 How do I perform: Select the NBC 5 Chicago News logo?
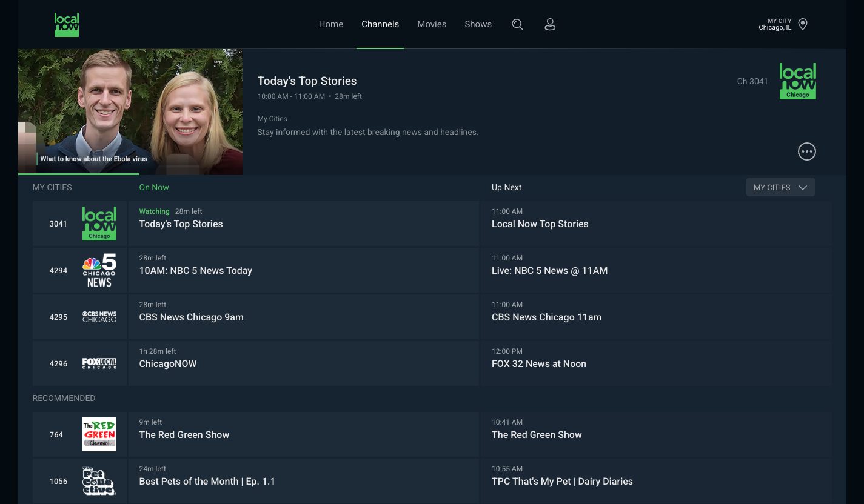click(99, 270)
